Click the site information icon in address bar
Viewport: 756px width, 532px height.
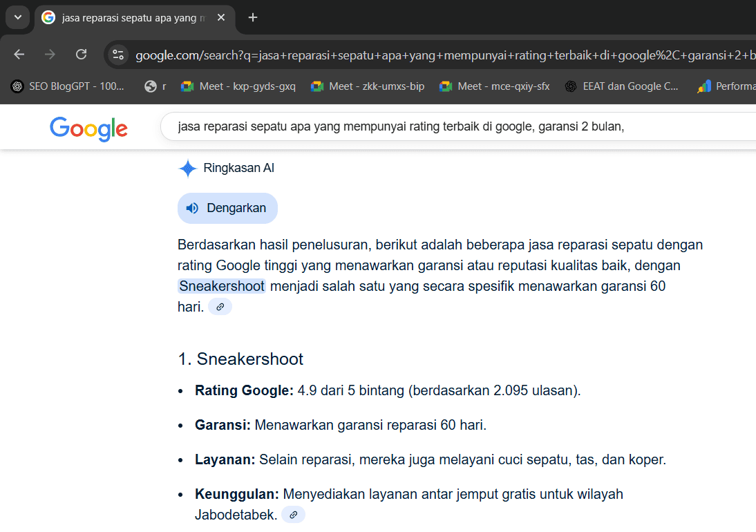click(x=118, y=55)
